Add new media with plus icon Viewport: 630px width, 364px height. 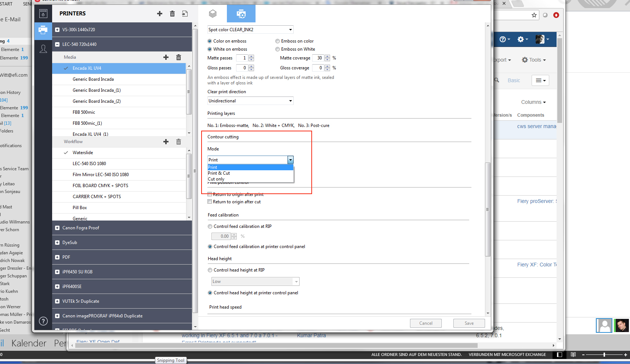pyautogui.click(x=166, y=57)
